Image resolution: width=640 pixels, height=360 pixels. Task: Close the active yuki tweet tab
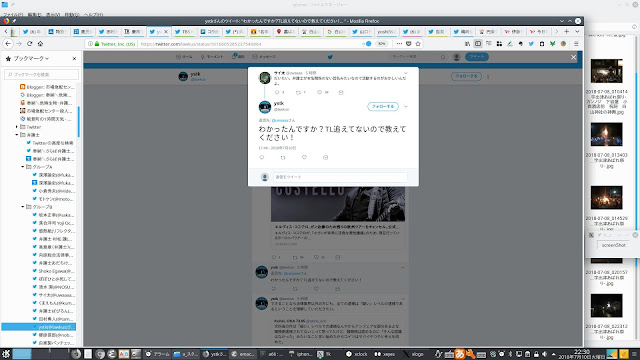[x=166, y=31]
